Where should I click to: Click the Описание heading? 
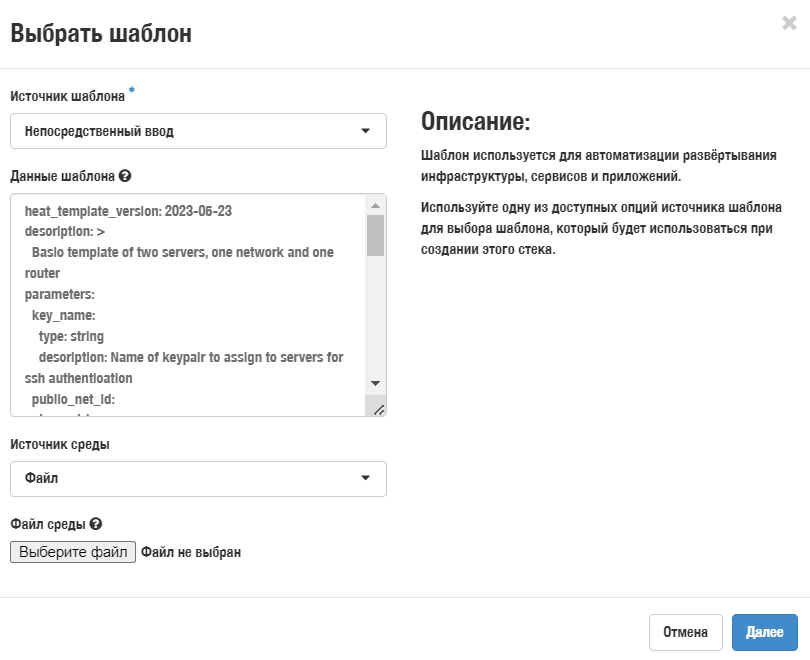pos(475,123)
